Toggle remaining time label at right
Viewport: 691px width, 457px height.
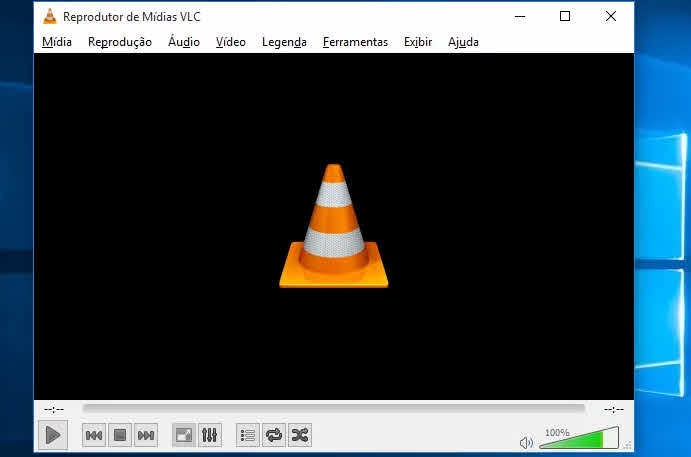pyautogui.click(x=613, y=410)
